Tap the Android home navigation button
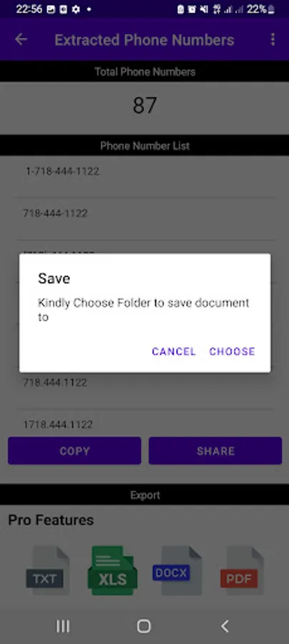 tap(144, 626)
